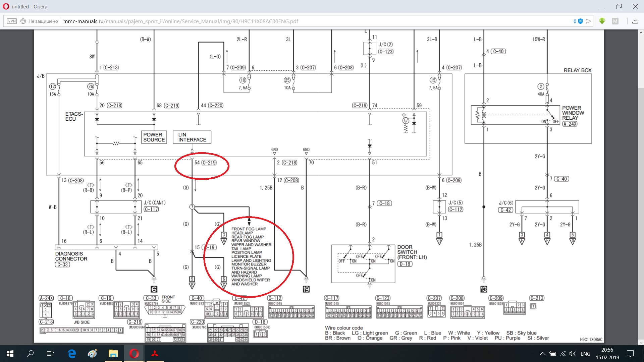Expand hidden system tray icons chevron
Viewport: 644px width, 362px height.
(542, 354)
